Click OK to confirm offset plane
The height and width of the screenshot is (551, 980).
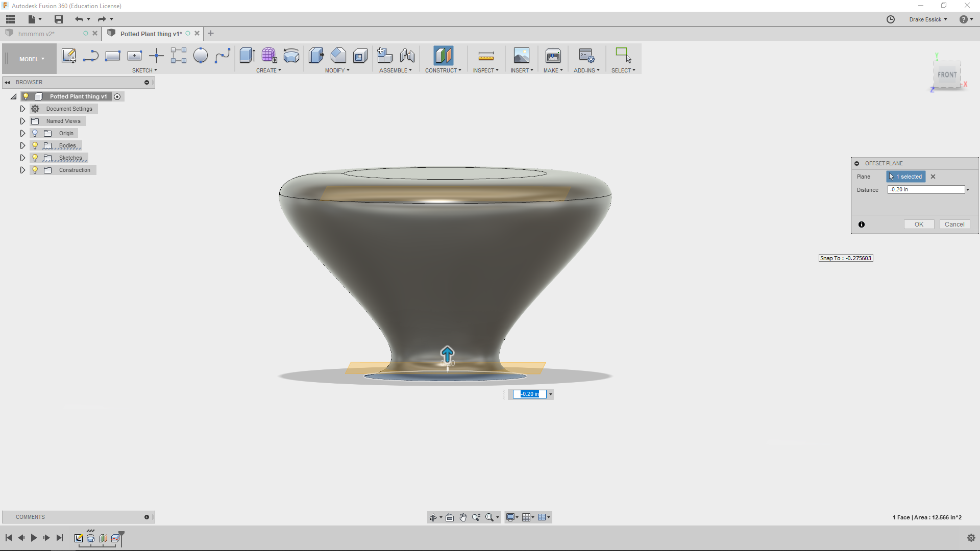point(919,224)
